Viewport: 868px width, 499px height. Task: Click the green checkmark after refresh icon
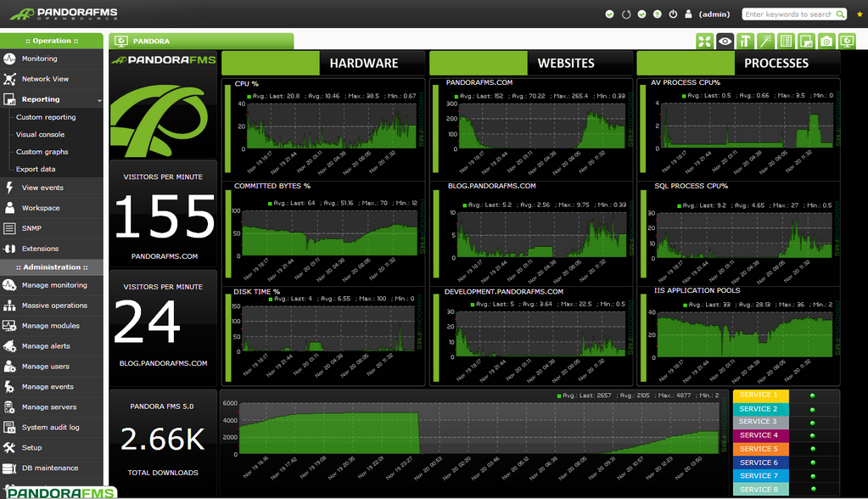(641, 14)
